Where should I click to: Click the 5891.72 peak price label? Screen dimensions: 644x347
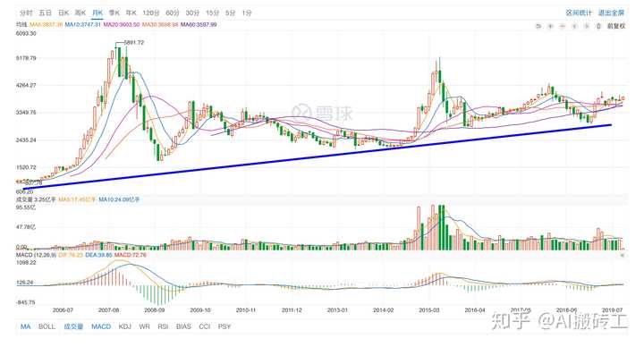coord(134,42)
